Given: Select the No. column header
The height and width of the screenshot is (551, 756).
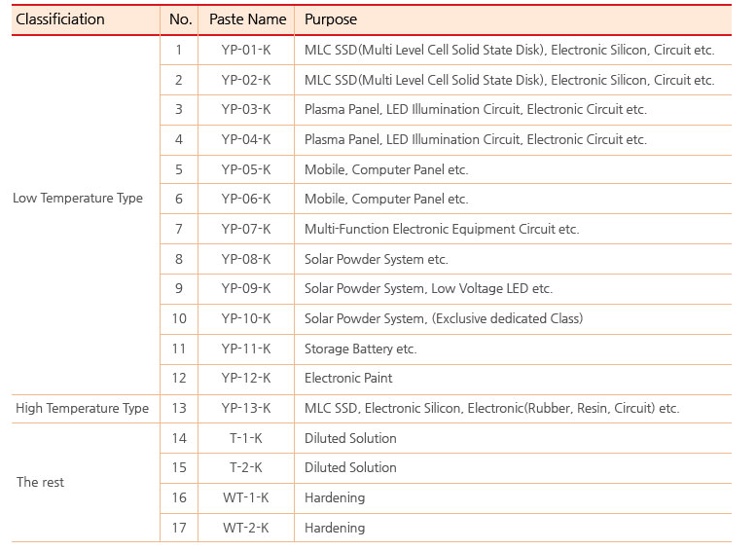Looking at the screenshot, I should coord(180,19).
